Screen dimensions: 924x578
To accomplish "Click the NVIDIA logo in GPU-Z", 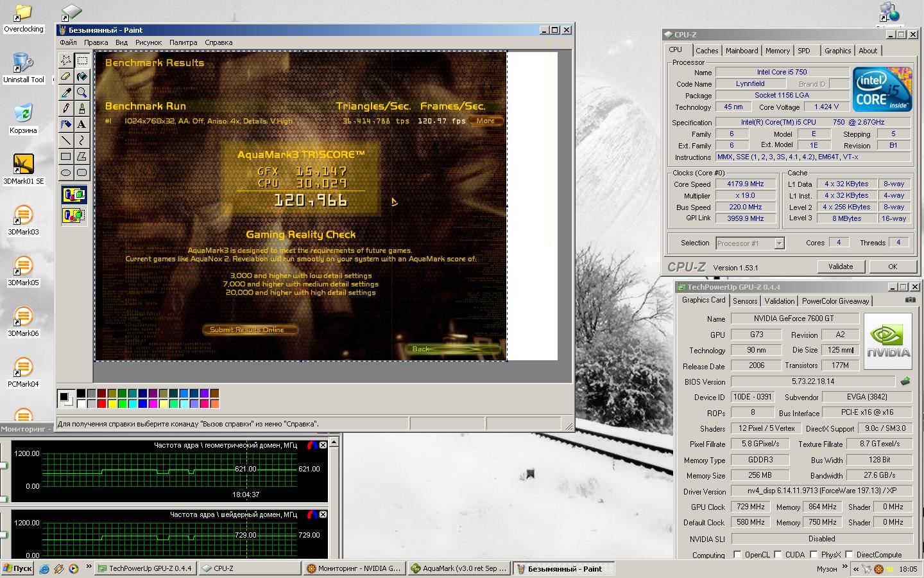I will 887,342.
